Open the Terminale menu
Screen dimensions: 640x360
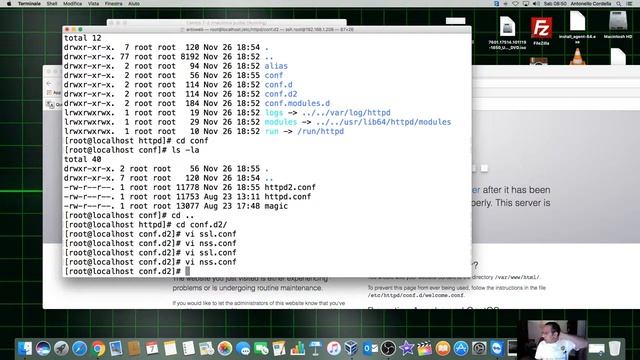29,4
